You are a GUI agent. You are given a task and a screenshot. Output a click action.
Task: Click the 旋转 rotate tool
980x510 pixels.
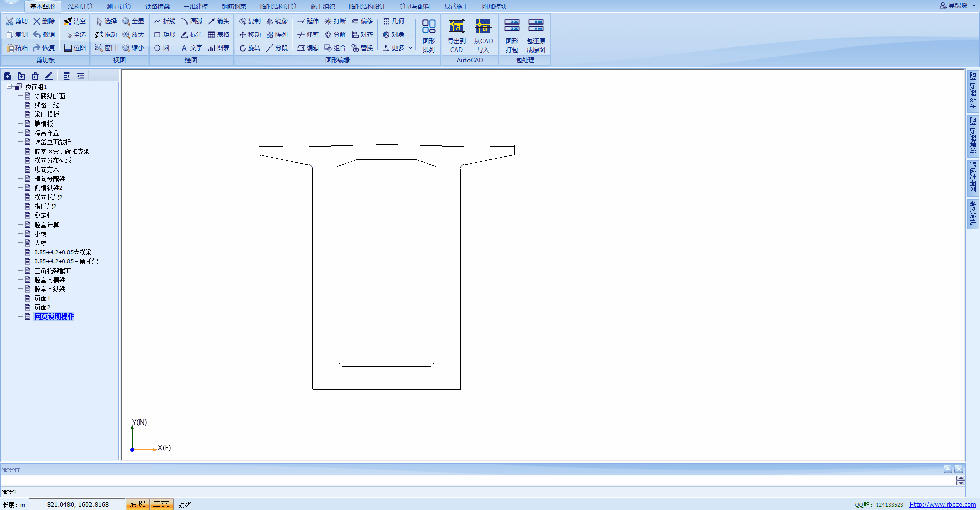click(250, 48)
